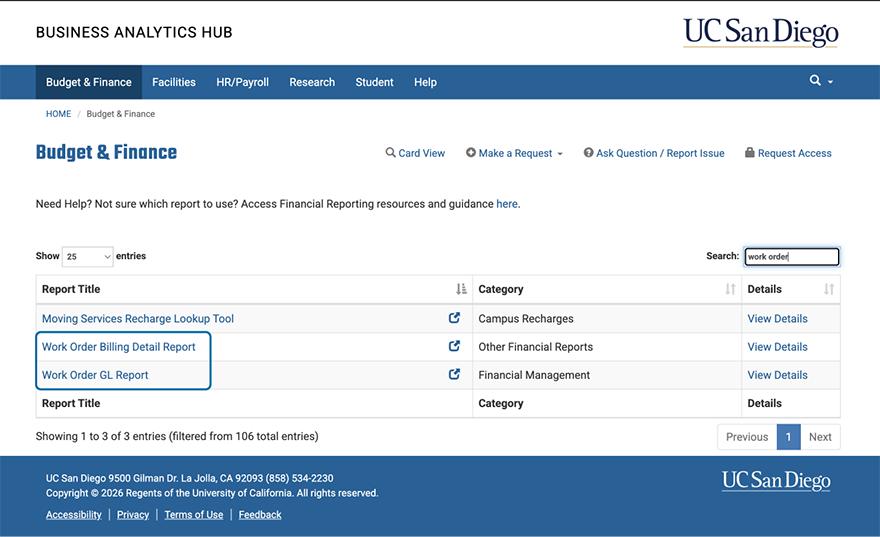
Task: Click the UC San Diego footer logo
Action: tap(776, 481)
